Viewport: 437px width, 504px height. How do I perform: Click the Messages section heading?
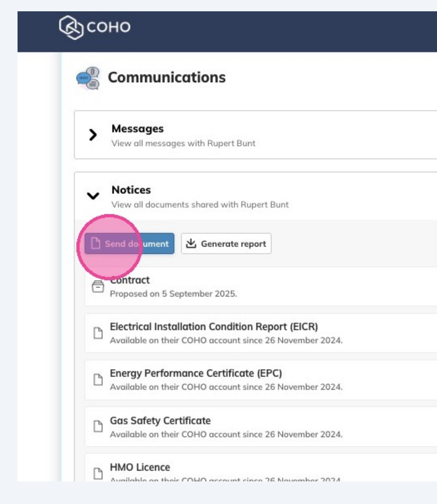point(137,129)
